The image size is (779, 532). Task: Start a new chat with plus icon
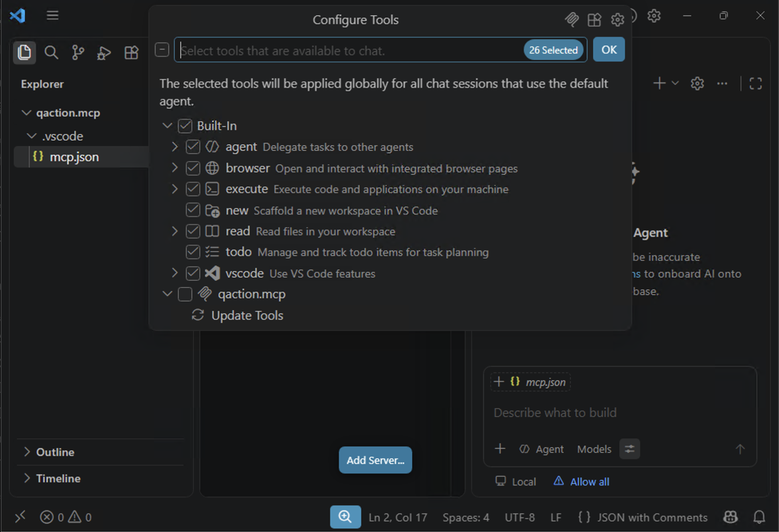click(x=659, y=83)
